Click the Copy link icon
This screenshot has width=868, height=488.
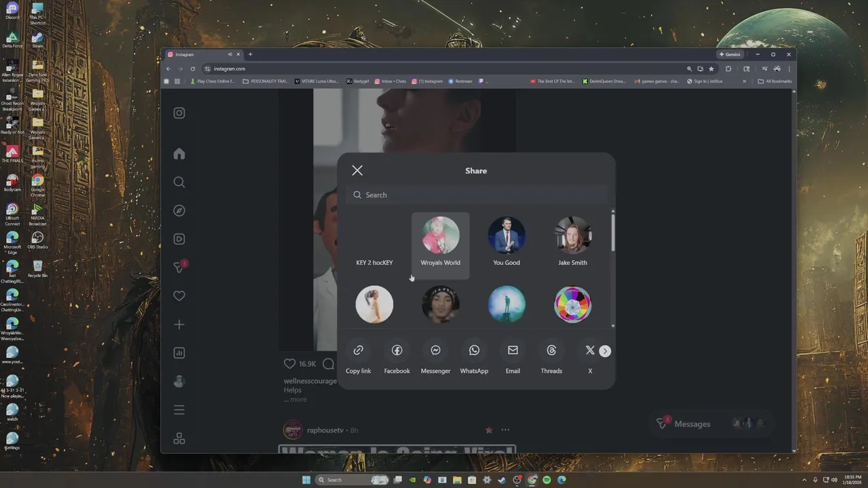tap(358, 350)
